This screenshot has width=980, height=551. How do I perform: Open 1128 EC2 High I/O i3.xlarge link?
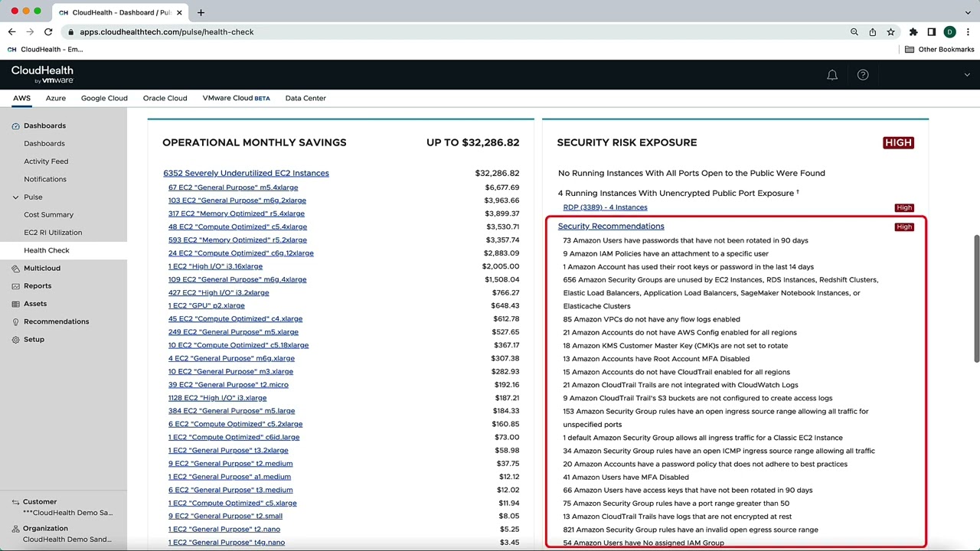coord(217,398)
